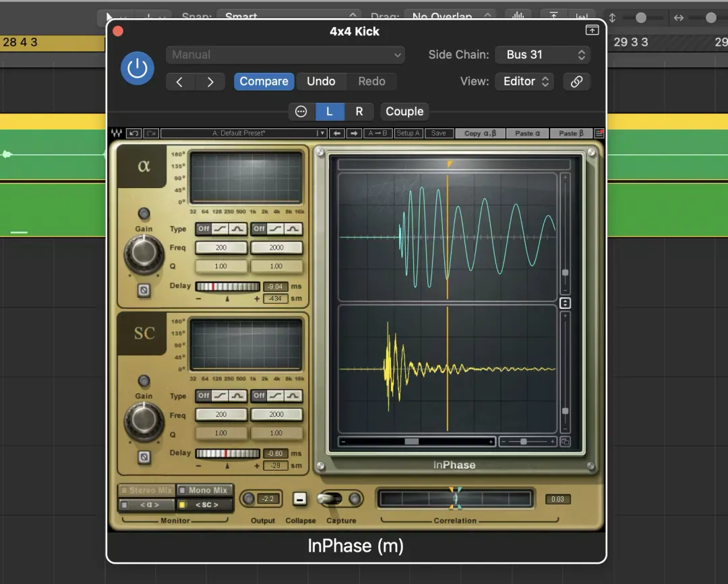Click alpha delay -9.04 ms value
The height and width of the screenshot is (584, 728).
(x=275, y=287)
